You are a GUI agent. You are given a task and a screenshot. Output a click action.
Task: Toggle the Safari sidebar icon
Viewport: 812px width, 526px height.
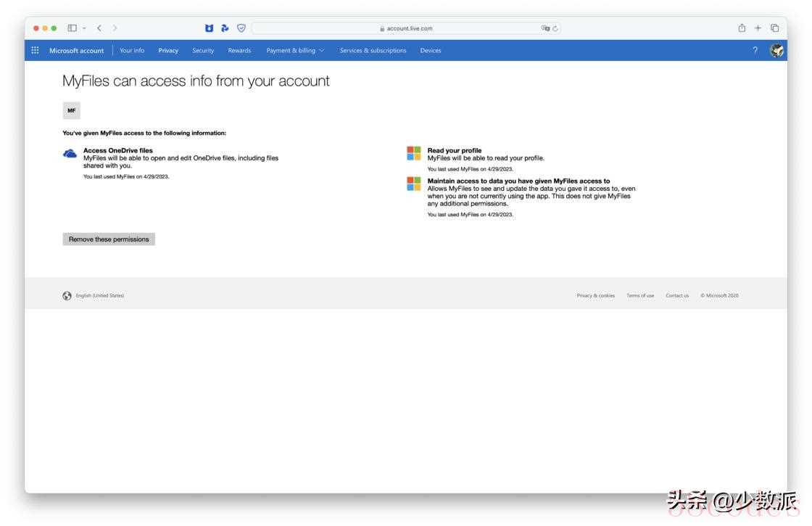click(72, 28)
